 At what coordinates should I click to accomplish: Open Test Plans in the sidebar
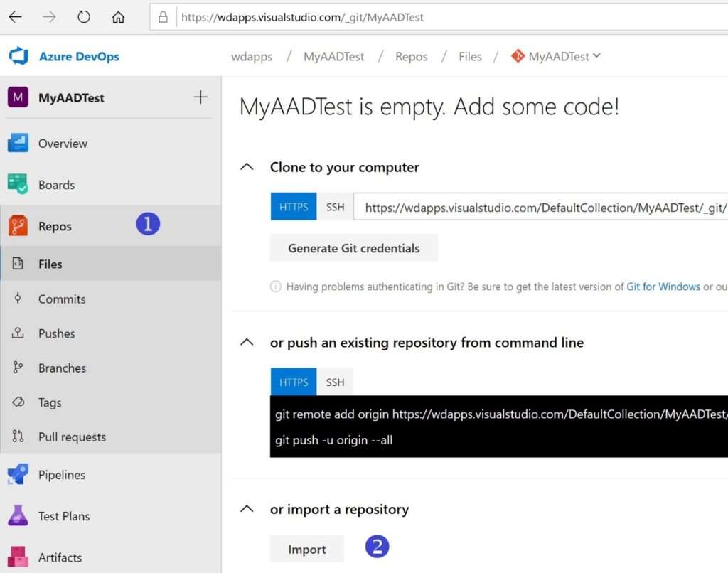(x=63, y=515)
